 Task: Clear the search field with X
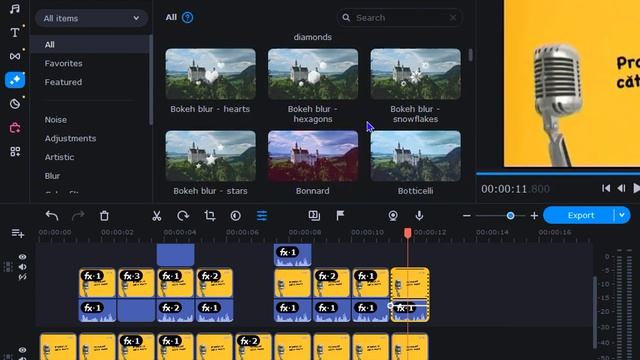453,18
